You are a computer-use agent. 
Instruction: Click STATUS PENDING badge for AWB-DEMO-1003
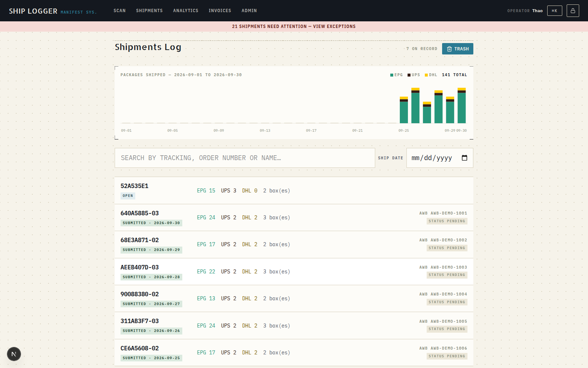click(447, 275)
